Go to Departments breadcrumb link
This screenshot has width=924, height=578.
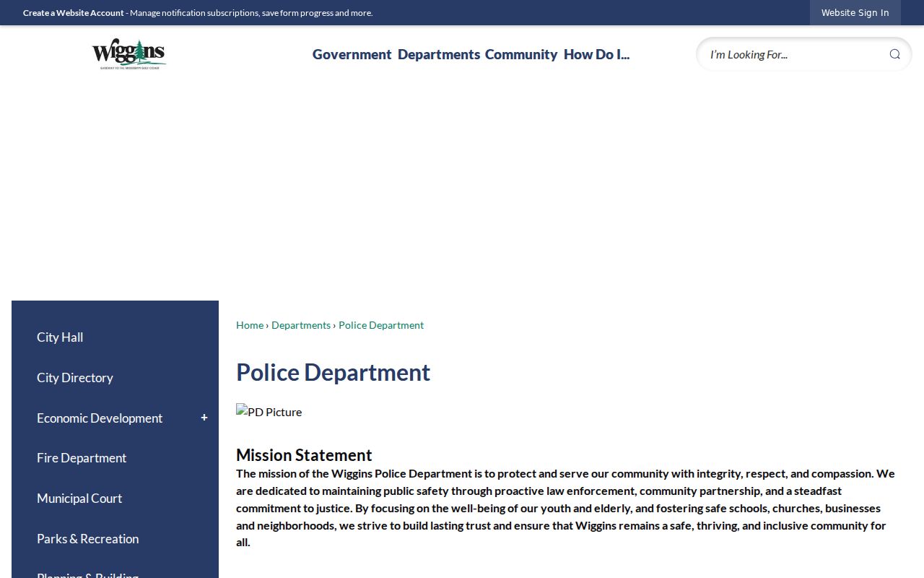pos(301,325)
